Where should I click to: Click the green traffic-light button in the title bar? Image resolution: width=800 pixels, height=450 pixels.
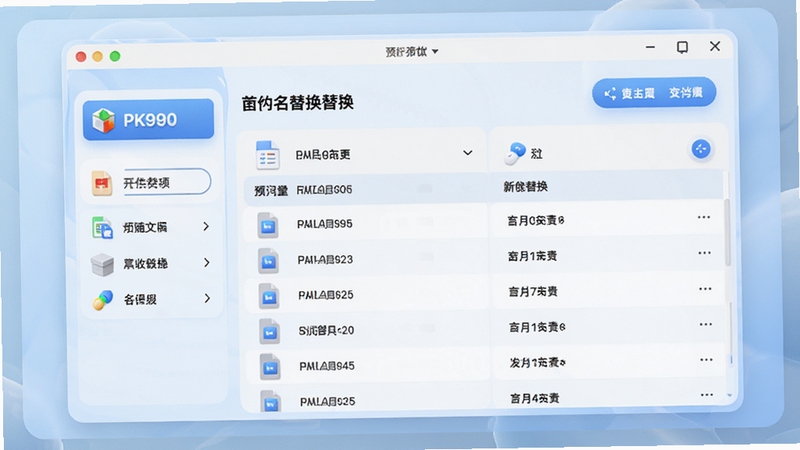click(115, 56)
